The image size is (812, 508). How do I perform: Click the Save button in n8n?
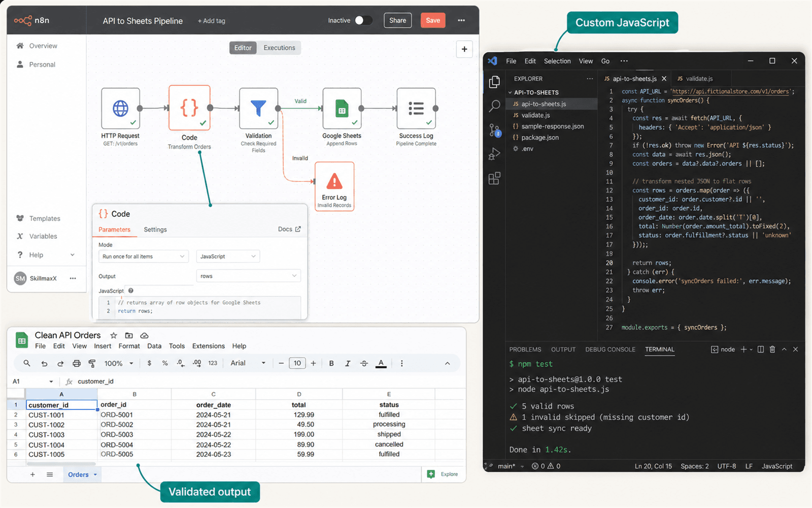433,20
